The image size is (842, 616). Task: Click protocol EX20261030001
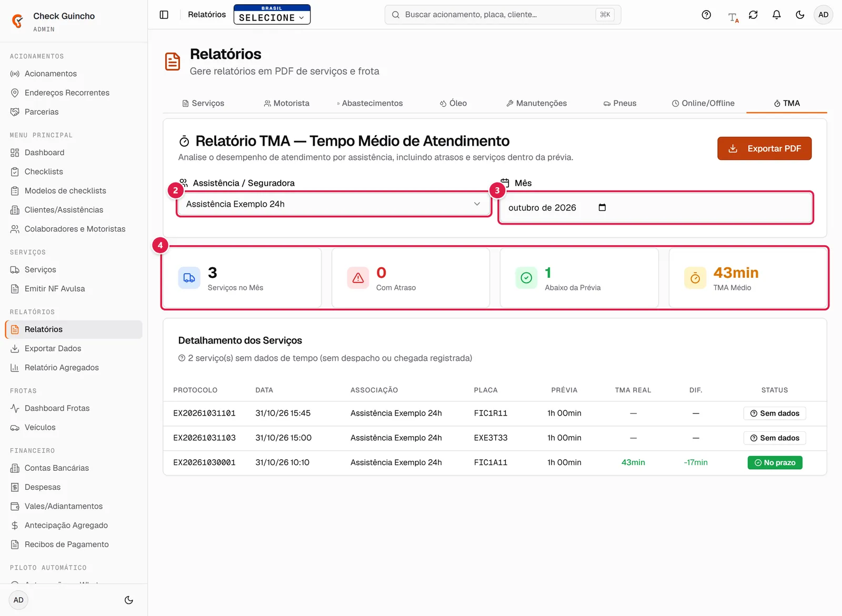click(204, 462)
